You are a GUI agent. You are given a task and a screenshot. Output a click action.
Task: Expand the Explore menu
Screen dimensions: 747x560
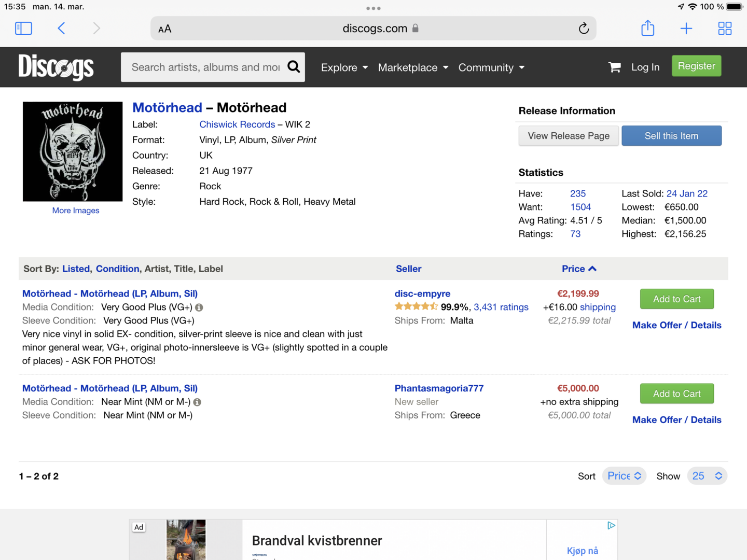[344, 67]
